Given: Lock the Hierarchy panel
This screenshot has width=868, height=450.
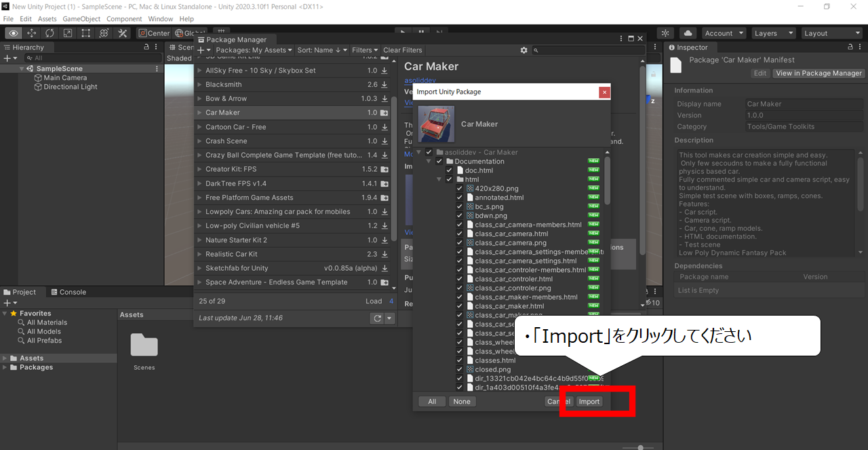Looking at the screenshot, I should (146, 48).
